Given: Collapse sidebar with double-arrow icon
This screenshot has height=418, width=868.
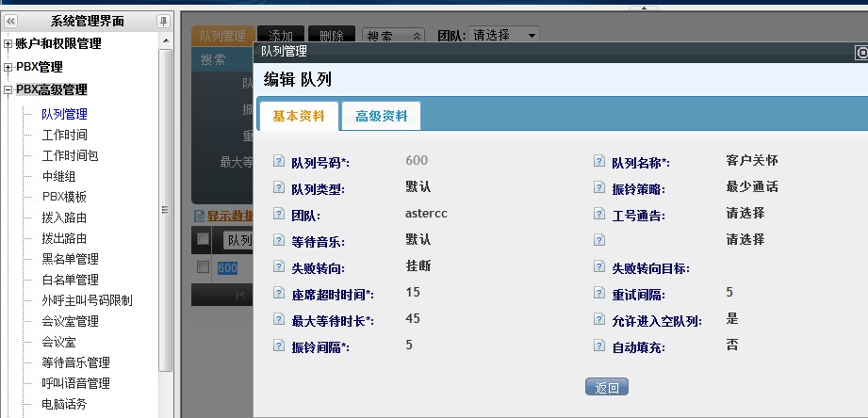Looking at the screenshot, I should [x=11, y=21].
